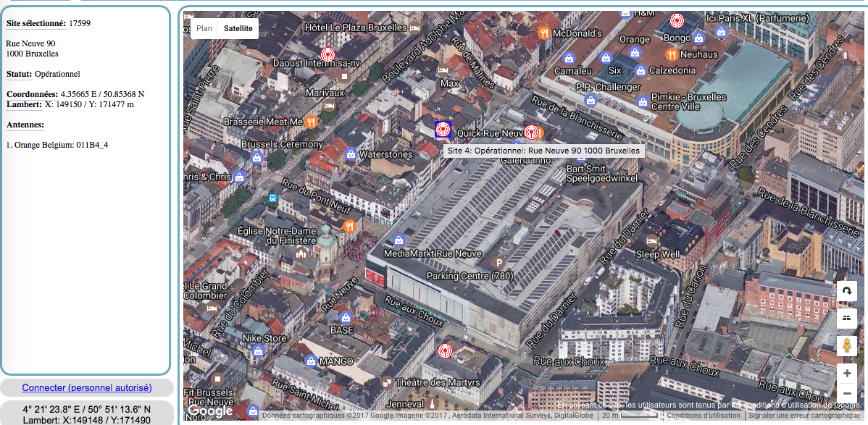The width and height of the screenshot is (868, 425).
Task: Select the Calzedonia shop pin
Action: [640, 70]
